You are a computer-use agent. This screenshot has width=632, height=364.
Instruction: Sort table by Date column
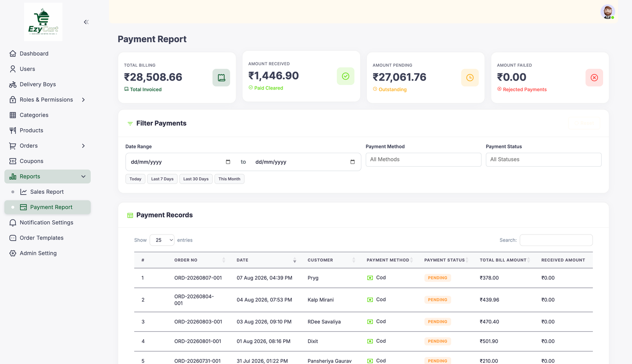coord(266,260)
